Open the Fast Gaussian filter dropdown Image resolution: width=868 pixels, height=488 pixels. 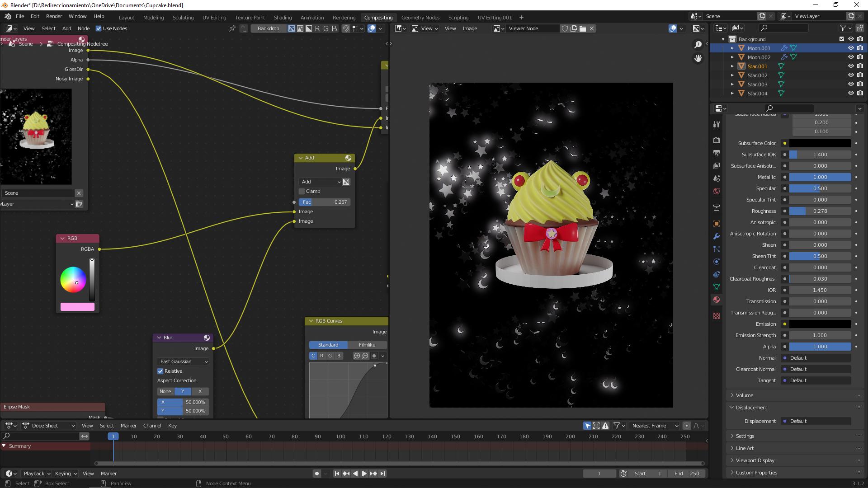tap(183, 361)
